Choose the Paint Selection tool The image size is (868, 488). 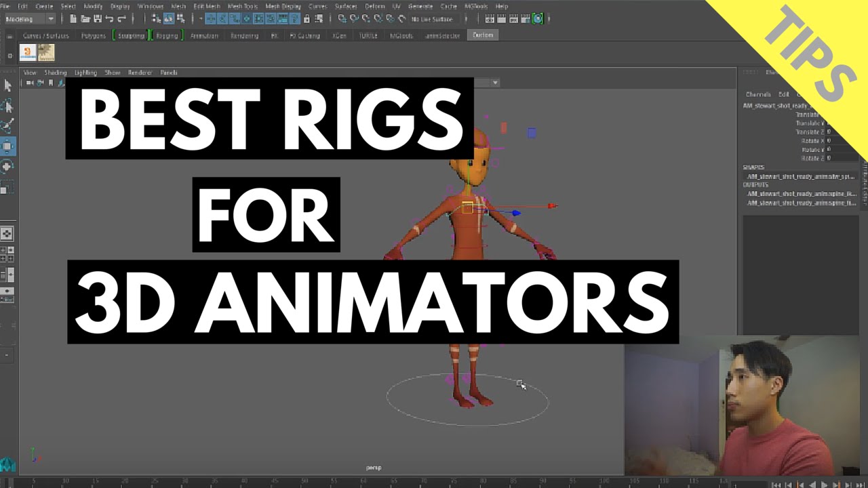click(7, 125)
